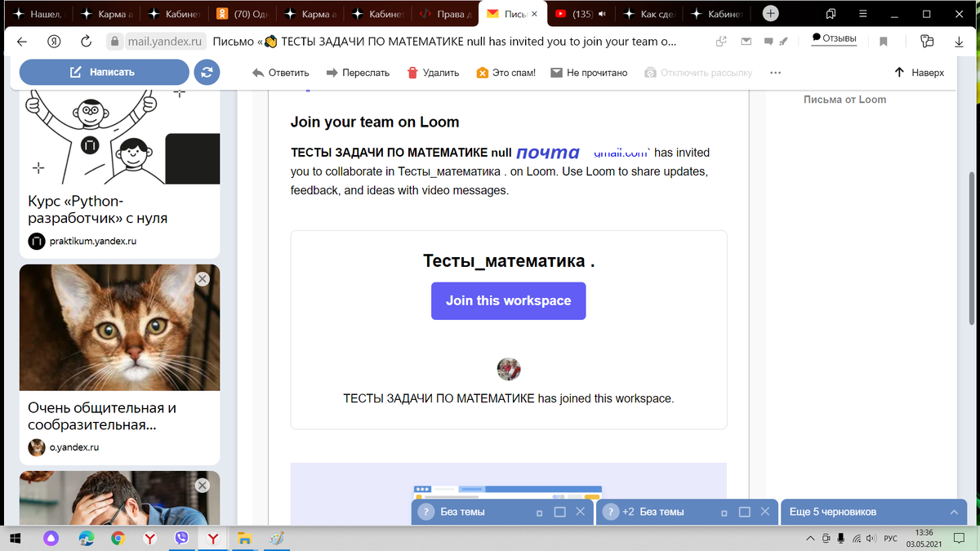Click the lock icon in the address bar
Screen dimensions: 980x551
[x=115, y=42]
